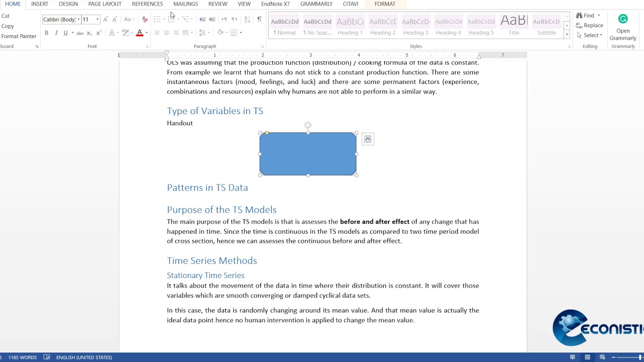Viewport: 644px width, 362px height.
Task: Click the Align Left icon
Action: click(157, 33)
